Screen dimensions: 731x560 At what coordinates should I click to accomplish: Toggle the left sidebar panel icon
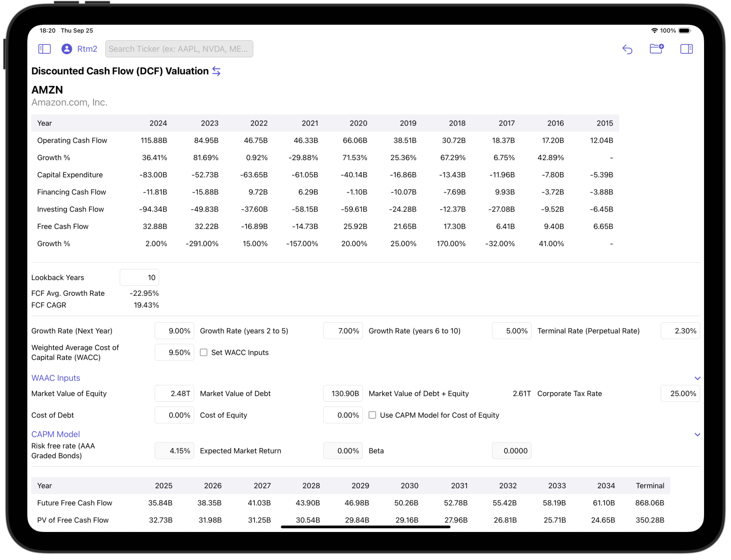44,49
